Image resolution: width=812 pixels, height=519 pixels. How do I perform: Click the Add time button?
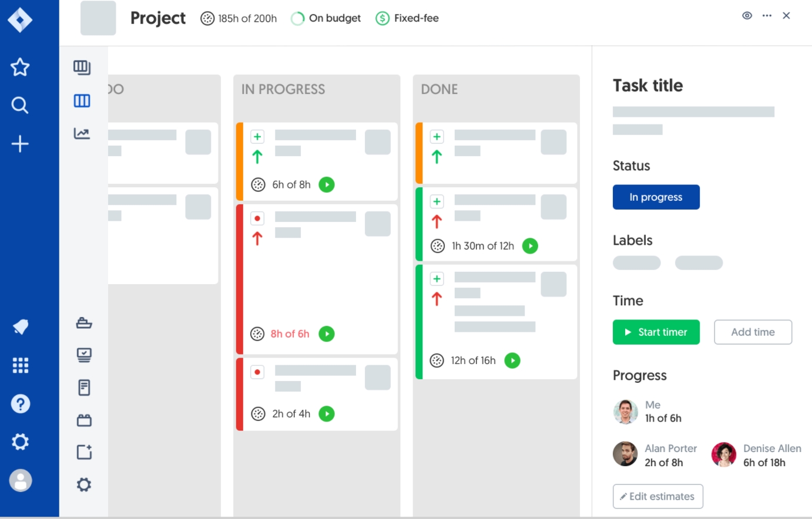[x=753, y=332]
